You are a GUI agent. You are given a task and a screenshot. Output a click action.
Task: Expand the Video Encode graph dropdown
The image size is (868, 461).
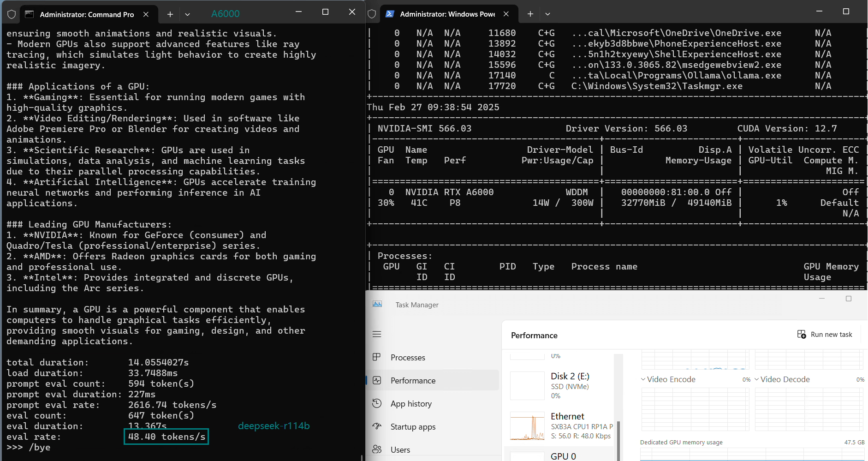(643, 379)
